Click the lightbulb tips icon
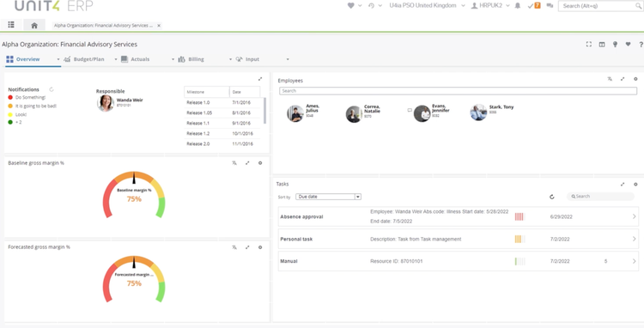The height and width of the screenshot is (328, 644). pyautogui.click(x=615, y=45)
